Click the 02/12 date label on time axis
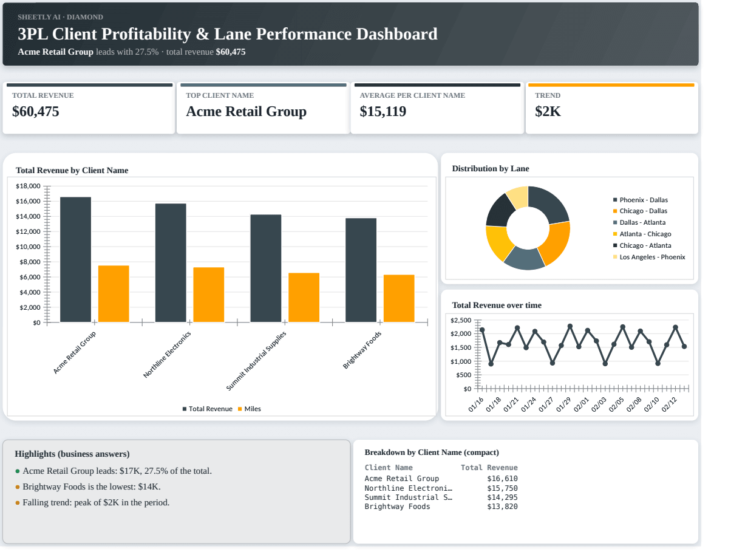The width and height of the screenshot is (745, 560). [x=670, y=404]
